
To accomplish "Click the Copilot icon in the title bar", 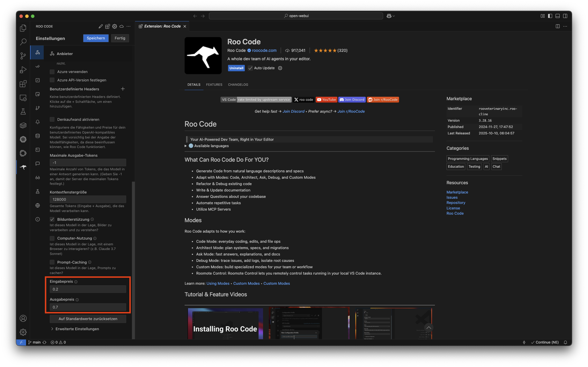I will [389, 16].
